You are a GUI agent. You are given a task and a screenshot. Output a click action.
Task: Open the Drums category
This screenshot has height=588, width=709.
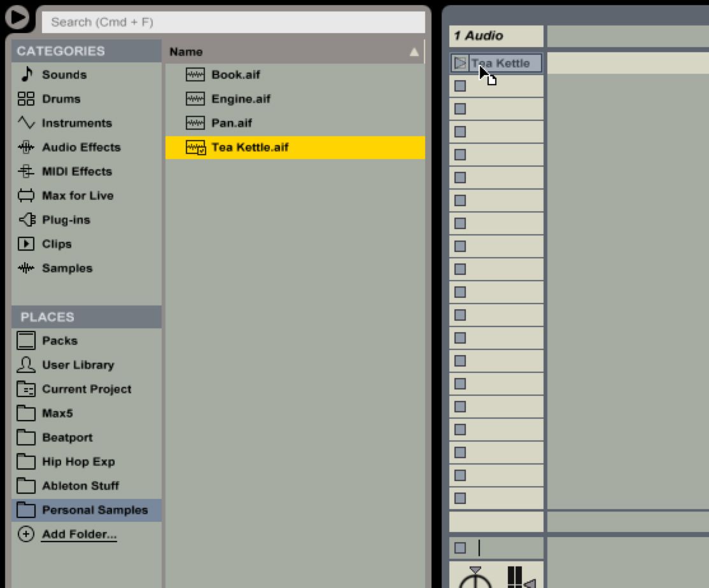coord(87,99)
